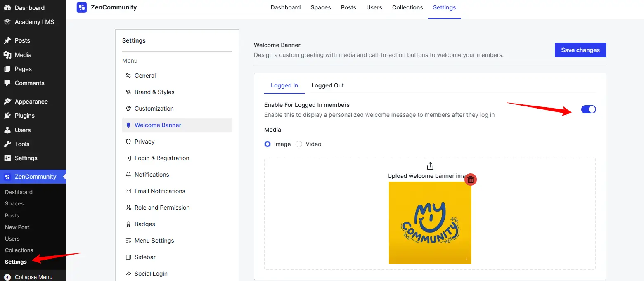Click the Plugins plug icon

(x=7, y=116)
